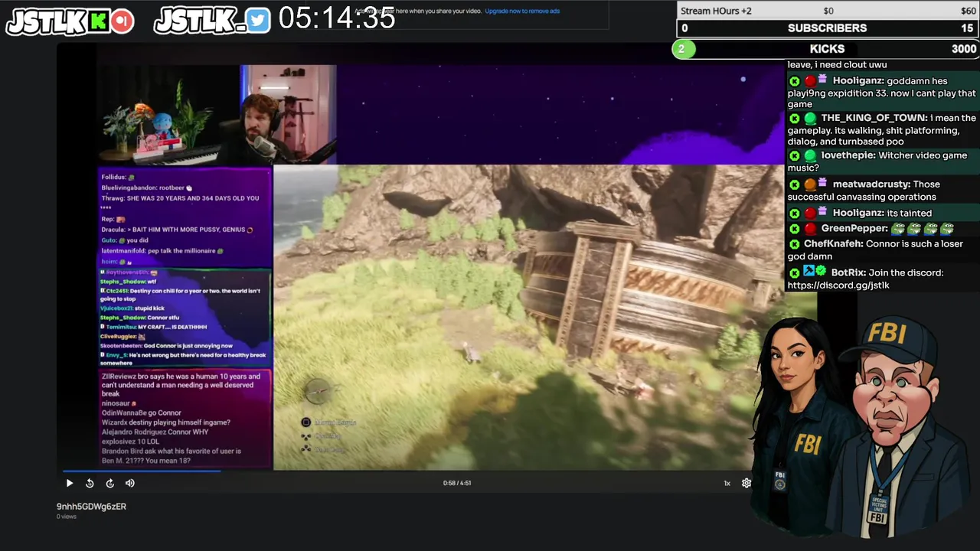Click the blue Twitter bird icon

(x=258, y=21)
